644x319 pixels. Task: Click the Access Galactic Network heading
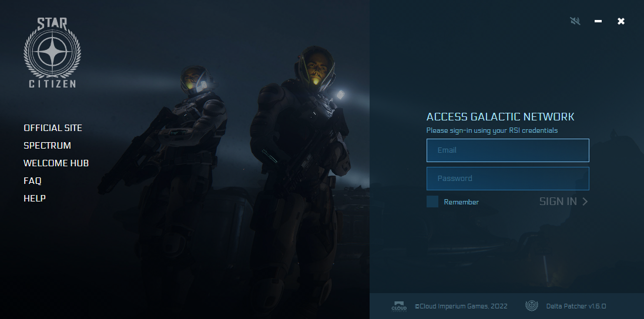click(x=500, y=117)
